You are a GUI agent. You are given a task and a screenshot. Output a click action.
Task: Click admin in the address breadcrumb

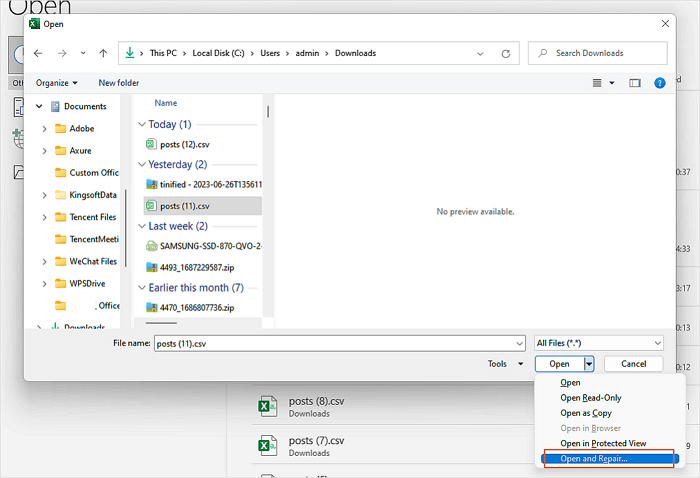click(307, 54)
